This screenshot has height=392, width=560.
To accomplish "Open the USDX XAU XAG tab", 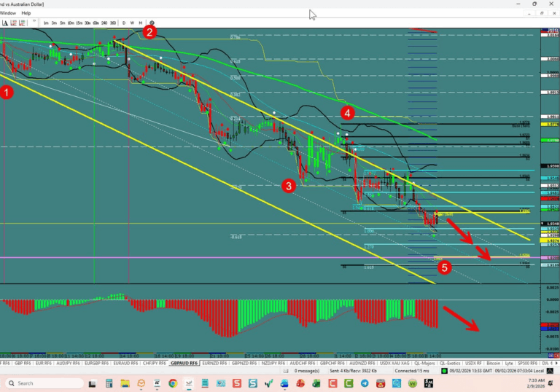I will pos(394,363).
